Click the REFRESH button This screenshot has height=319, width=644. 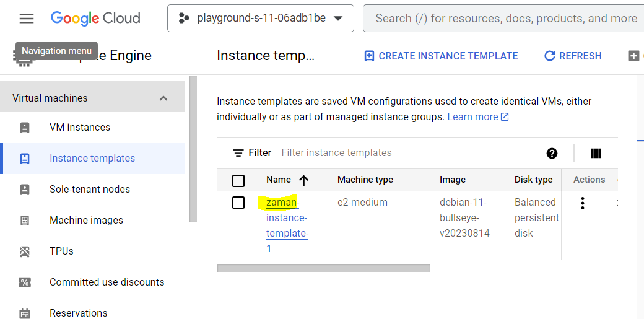pos(573,56)
